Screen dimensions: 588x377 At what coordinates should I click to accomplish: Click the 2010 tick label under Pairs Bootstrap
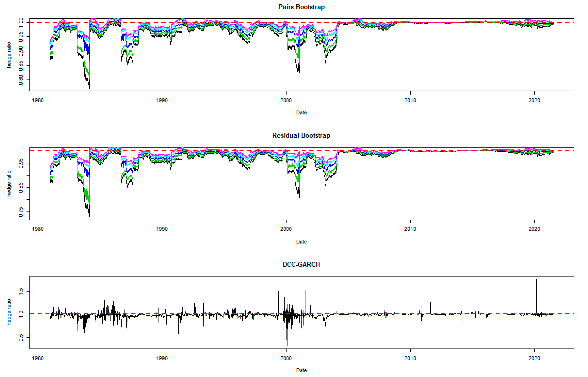coord(410,100)
